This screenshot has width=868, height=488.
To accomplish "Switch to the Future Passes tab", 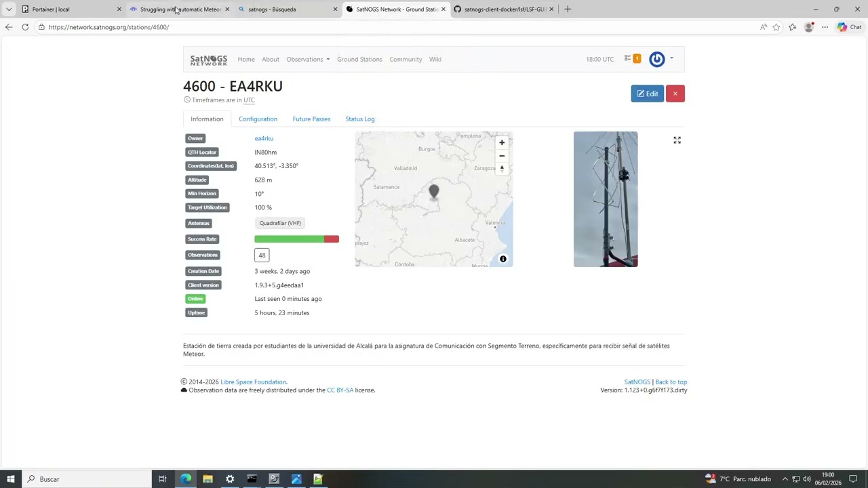I will click(x=311, y=119).
